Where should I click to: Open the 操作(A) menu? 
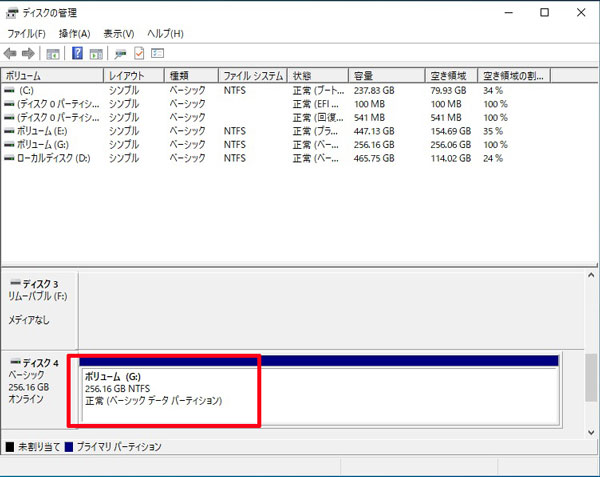click(x=74, y=33)
